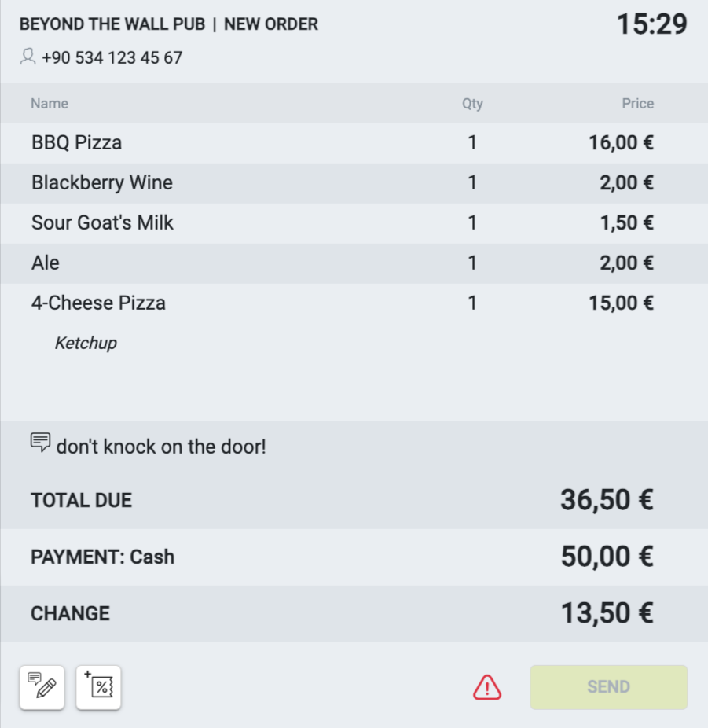Open the add discount coupon icon
This screenshot has height=728, width=708.
pyautogui.click(x=99, y=687)
